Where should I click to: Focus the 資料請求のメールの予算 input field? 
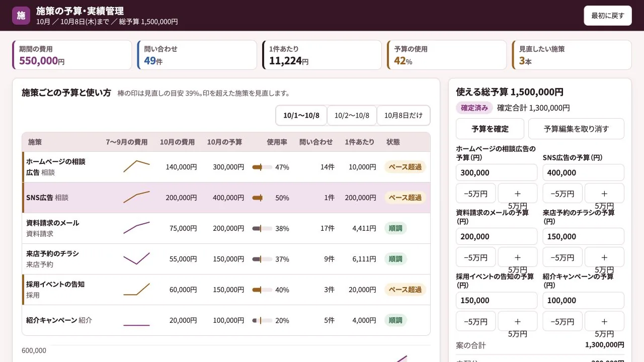[x=497, y=236]
